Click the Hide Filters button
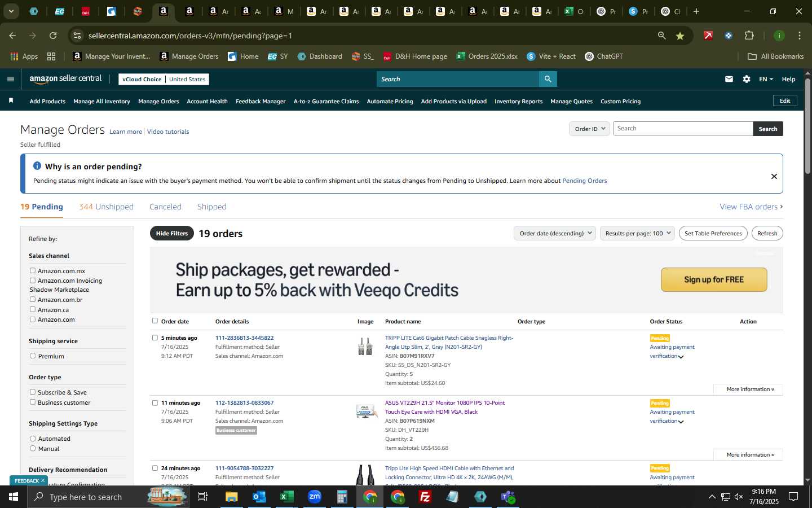Screen dimensions: 812x508 pyautogui.click(x=172, y=233)
